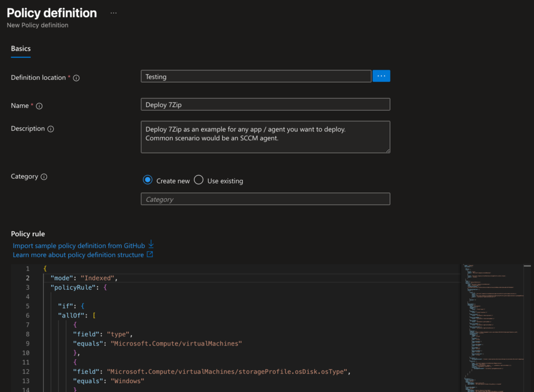Click the external link icon after policy structure
The height and width of the screenshot is (392, 534).
pos(150,255)
